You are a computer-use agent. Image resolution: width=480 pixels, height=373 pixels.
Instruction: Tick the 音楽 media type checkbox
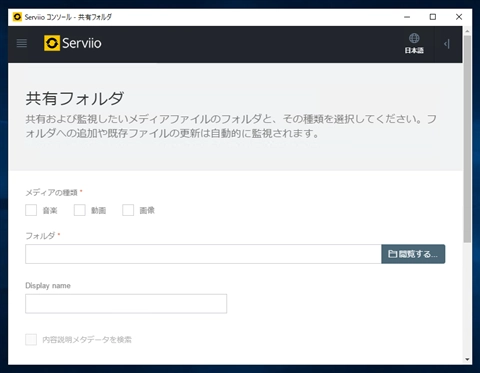[x=31, y=210]
